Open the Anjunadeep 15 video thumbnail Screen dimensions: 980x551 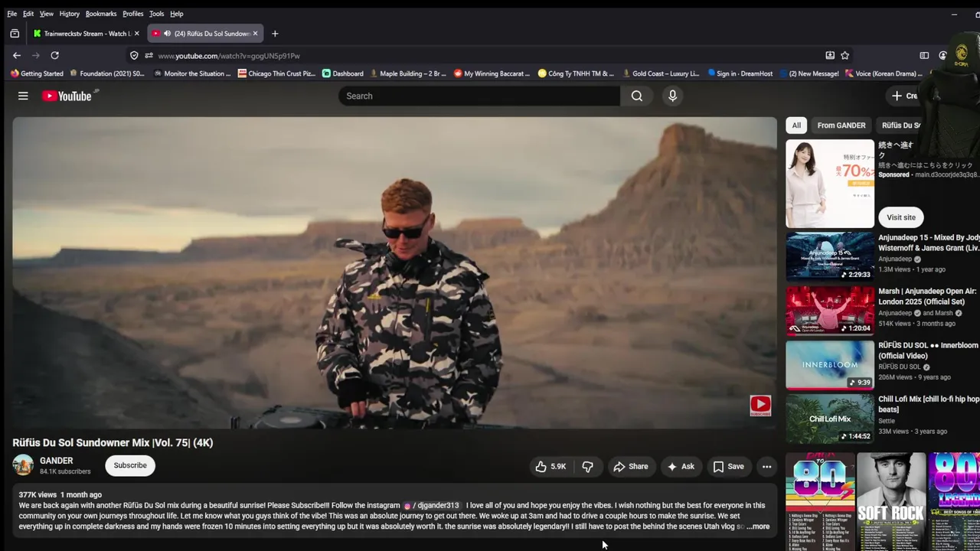coord(830,257)
